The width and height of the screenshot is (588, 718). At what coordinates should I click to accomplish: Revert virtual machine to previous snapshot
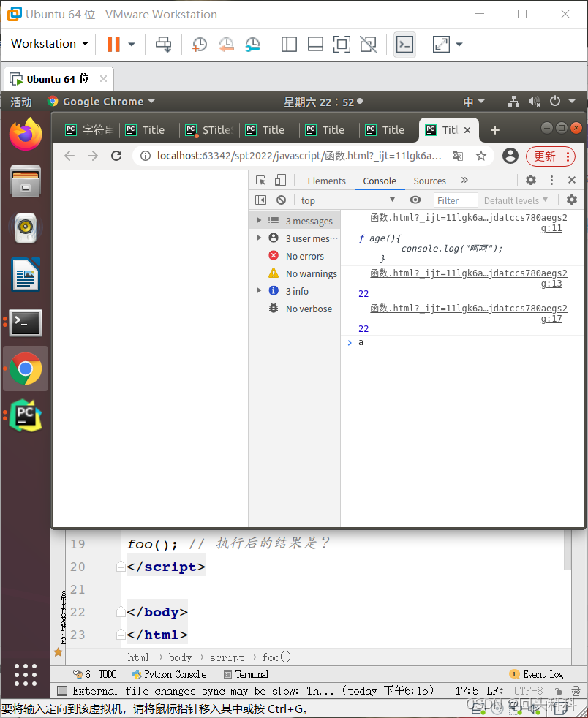[x=226, y=45]
